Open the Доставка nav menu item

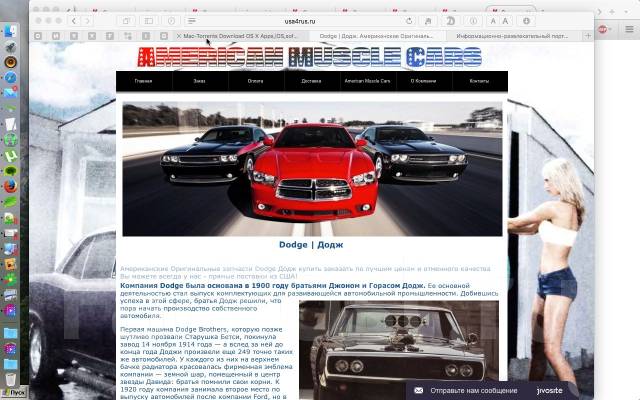pos(311,81)
